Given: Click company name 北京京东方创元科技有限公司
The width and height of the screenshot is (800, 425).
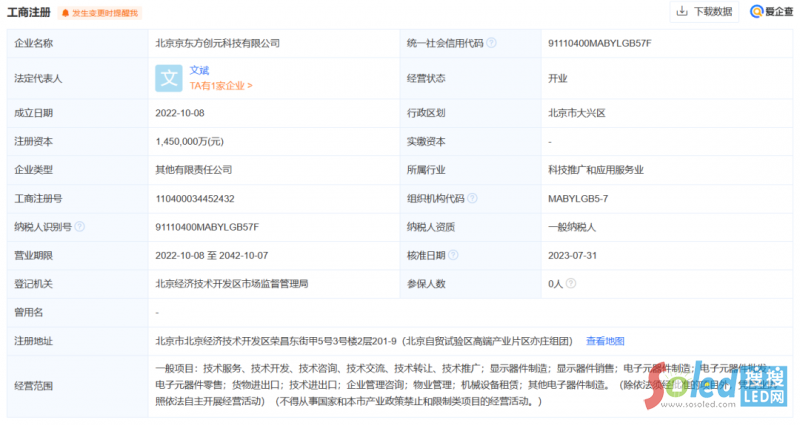Looking at the screenshot, I should (217, 43).
